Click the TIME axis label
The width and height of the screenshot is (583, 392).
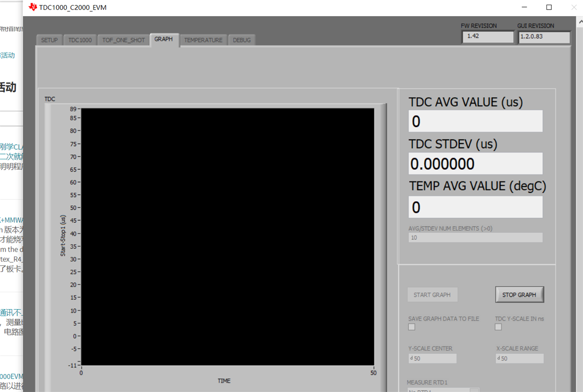[x=224, y=381]
